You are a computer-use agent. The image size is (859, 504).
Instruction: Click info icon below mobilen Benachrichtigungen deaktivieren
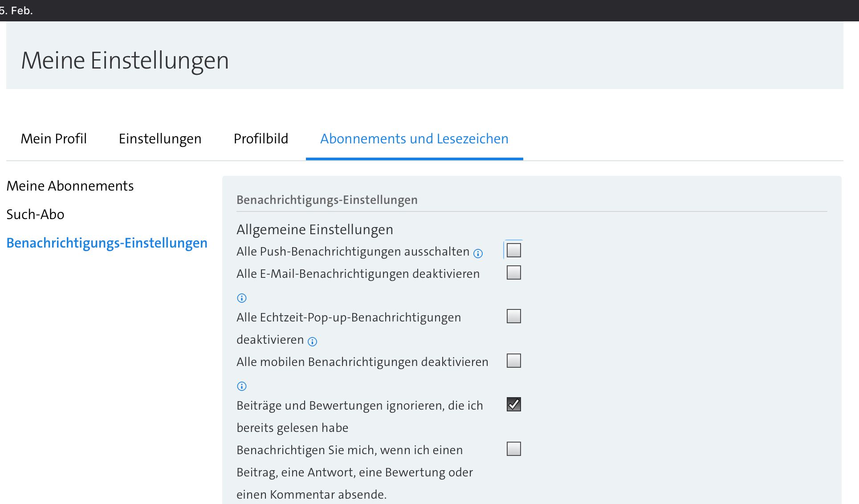tap(242, 386)
